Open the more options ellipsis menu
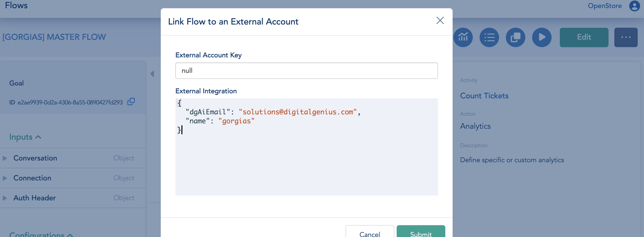 click(626, 37)
